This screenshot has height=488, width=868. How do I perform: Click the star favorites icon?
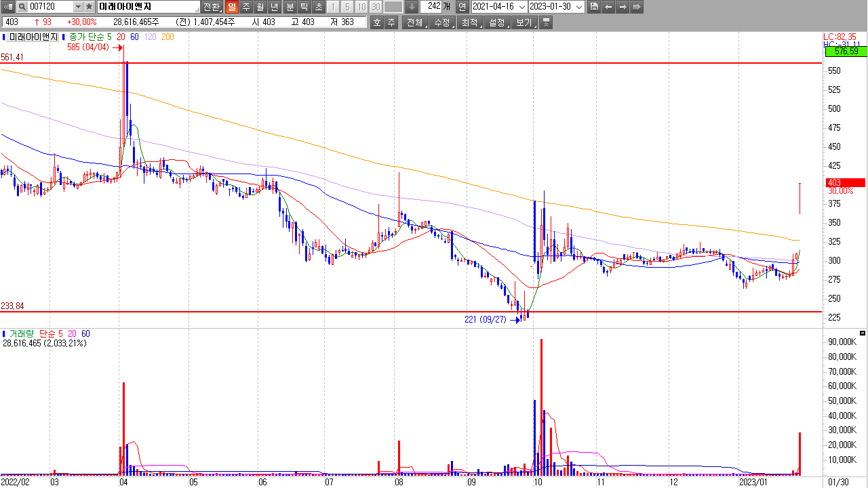(x=89, y=7)
